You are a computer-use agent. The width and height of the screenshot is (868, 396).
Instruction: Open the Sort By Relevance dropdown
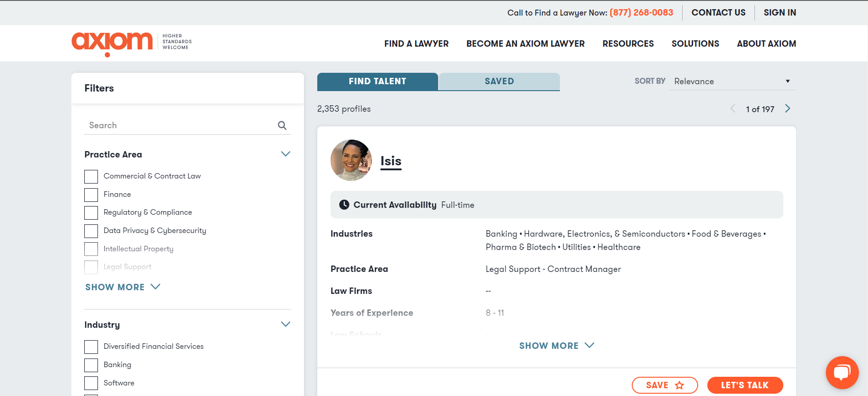(732, 81)
